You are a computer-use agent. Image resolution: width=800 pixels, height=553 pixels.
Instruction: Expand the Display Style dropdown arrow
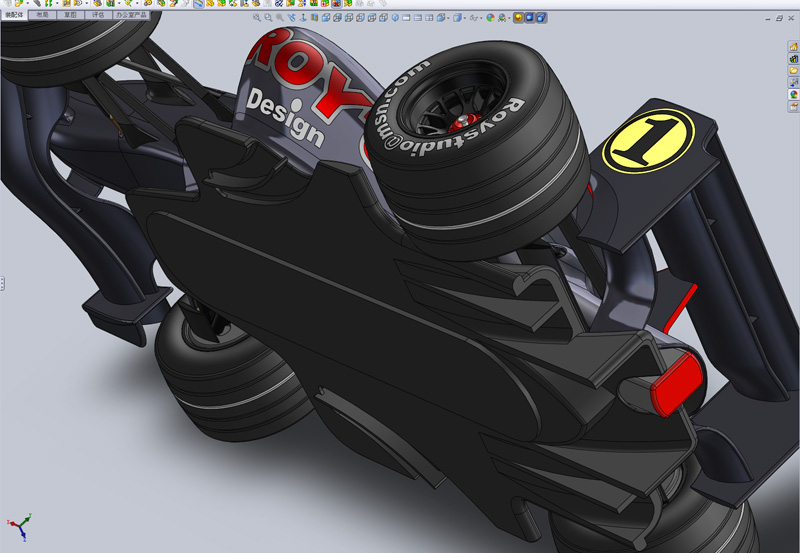click(465, 18)
